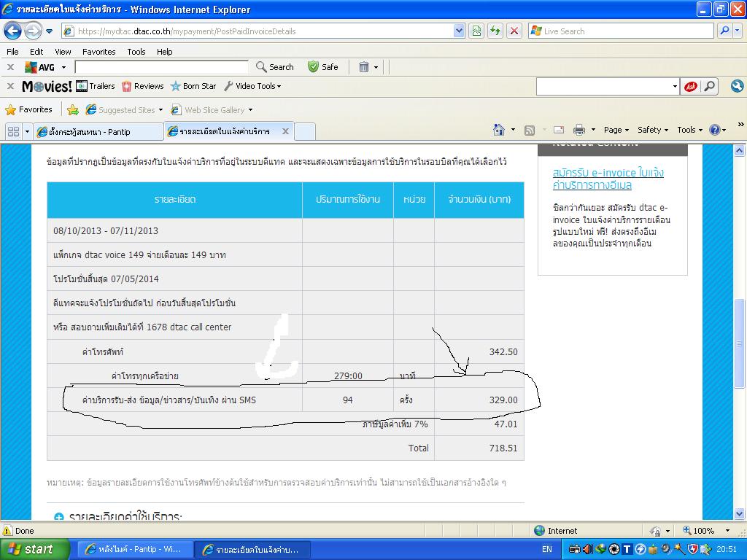747x560 pixels.
Task: Click the Favorites star button
Action: (x=28, y=109)
